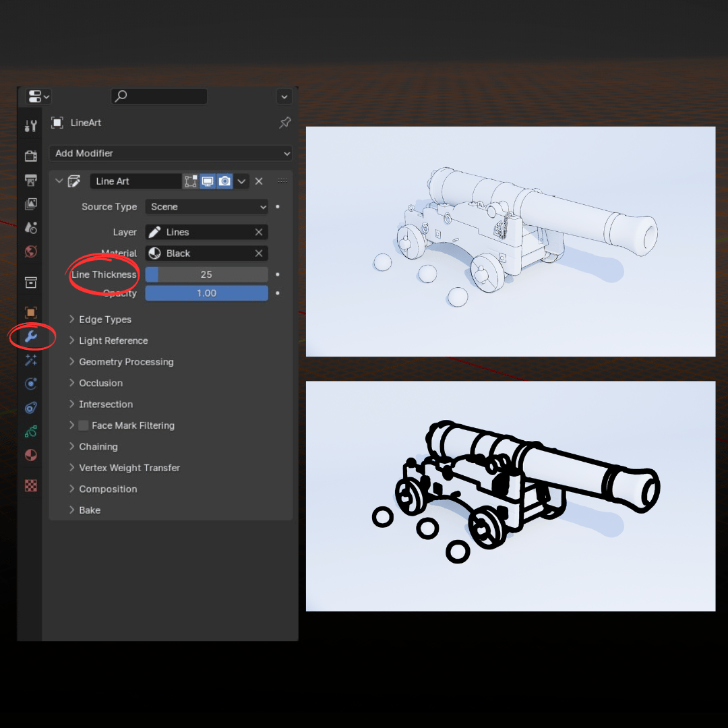Image resolution: width=728 pixels, height=728 pixels.
Task: Animate the Line Thickness property dot
Action: [x=278, y=274]
